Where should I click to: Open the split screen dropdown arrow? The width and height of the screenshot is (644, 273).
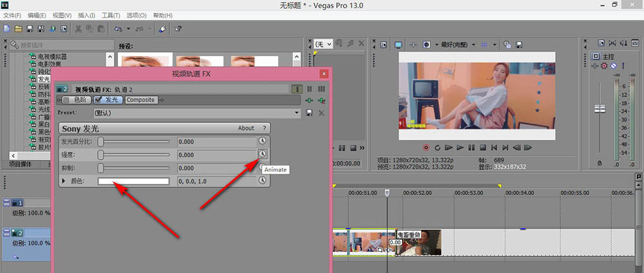[x=436, y=44]
